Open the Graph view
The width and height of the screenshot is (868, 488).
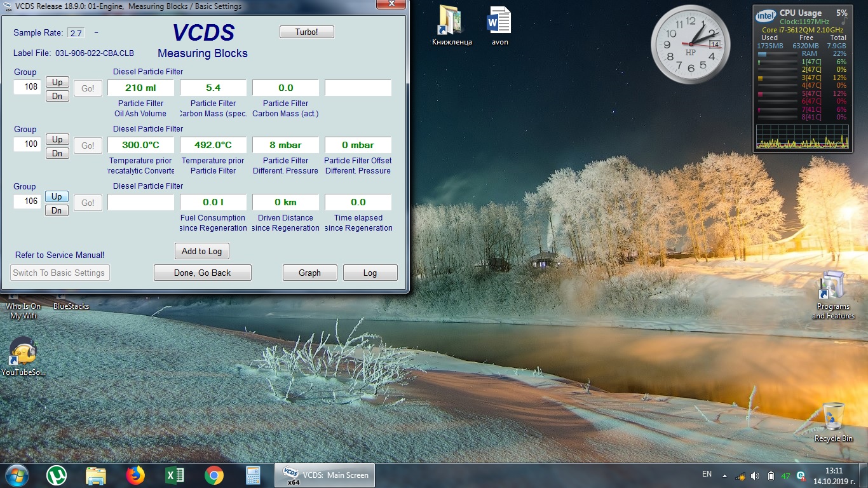tap(309, 273)
